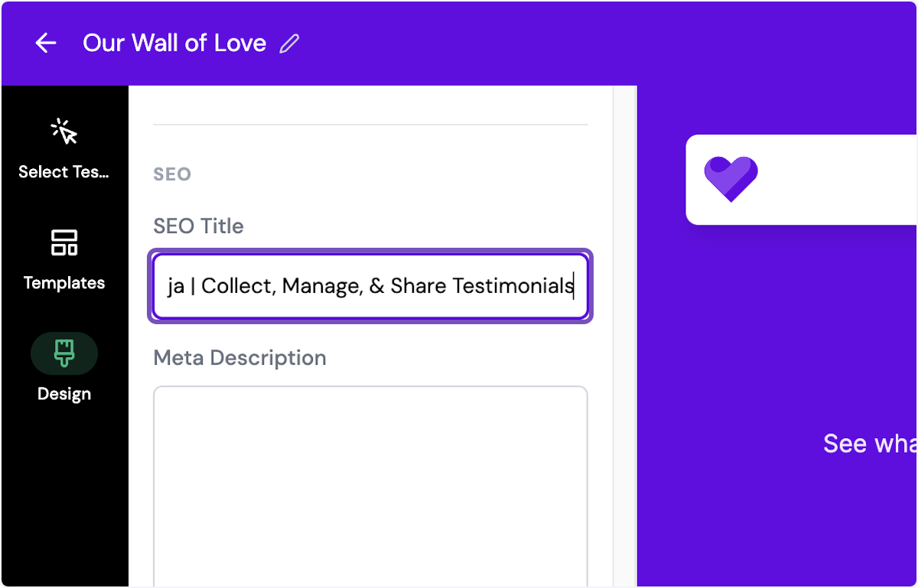918x588 pixels.
Task: Click the SEO Title field label
Action: [198, 226]
